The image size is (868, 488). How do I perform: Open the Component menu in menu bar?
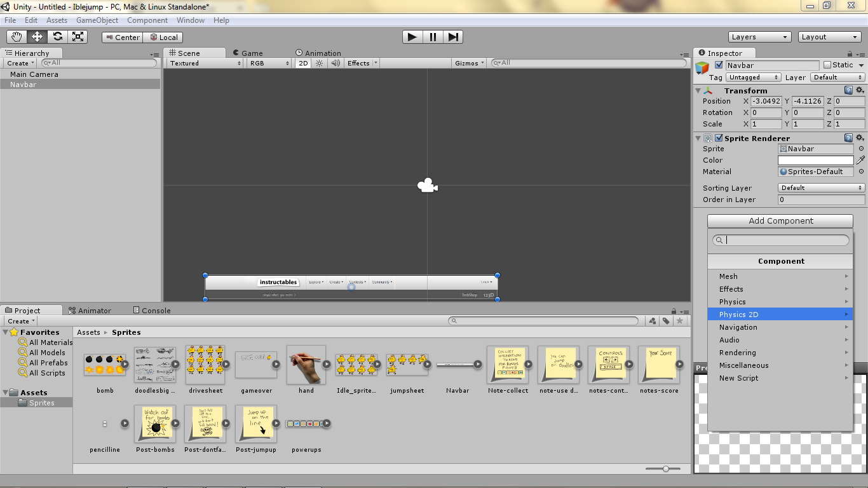pyautogui.click(x=147, y=20)
